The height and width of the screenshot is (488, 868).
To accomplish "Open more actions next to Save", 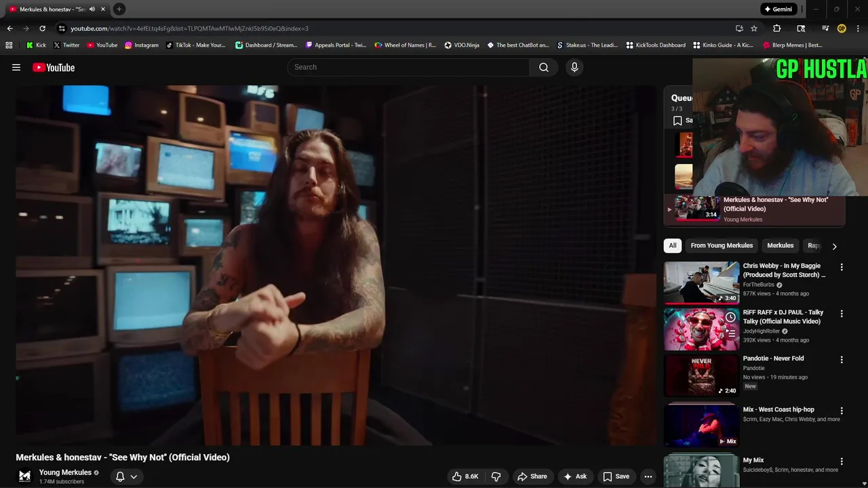I will coord(648,476).
